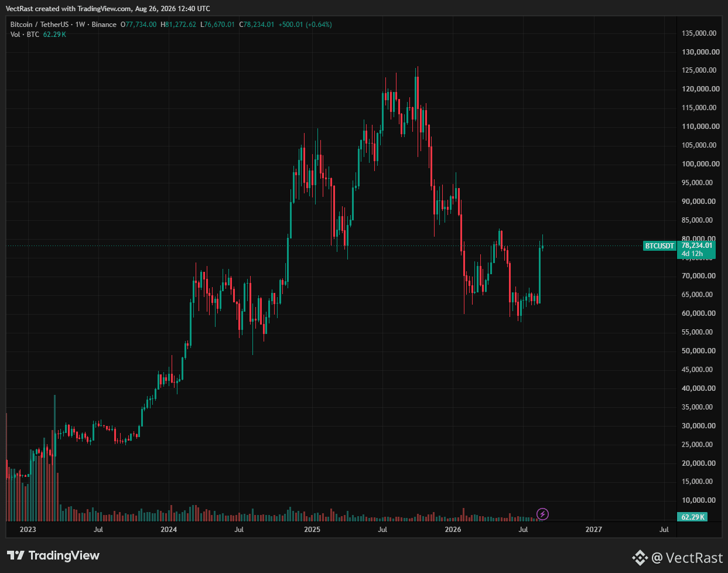Click the Jul label between 2024 and 2025
The height and width of the screenshot is (573, 728).
point(239,530)
